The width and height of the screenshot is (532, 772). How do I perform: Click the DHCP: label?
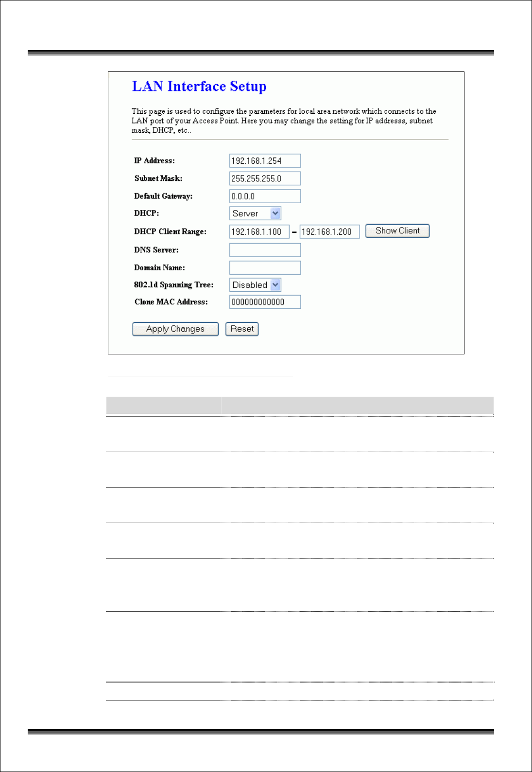tap(146, 213)
